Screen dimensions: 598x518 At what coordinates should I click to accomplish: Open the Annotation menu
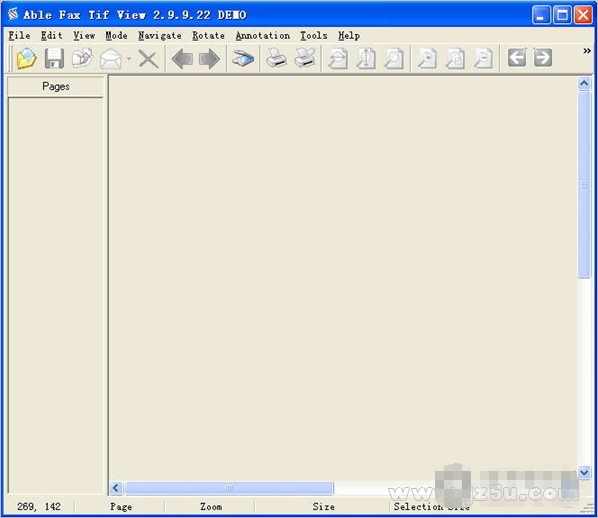262,35
